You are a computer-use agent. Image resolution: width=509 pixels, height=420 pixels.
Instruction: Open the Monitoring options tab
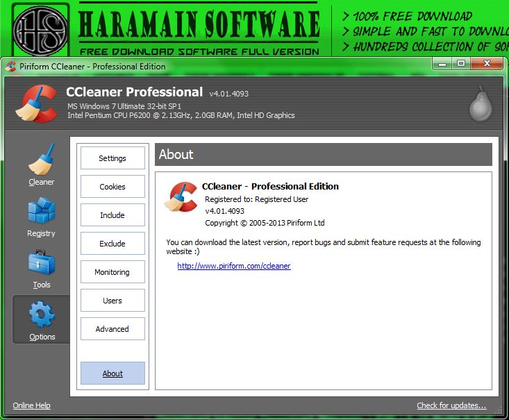click(x=112, y=272)
